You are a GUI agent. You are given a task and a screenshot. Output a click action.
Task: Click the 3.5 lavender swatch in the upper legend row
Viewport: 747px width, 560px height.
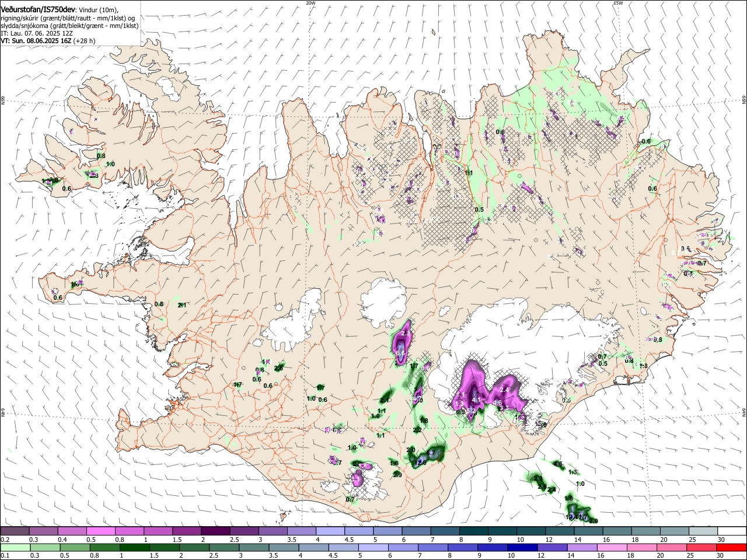(302, 531)
